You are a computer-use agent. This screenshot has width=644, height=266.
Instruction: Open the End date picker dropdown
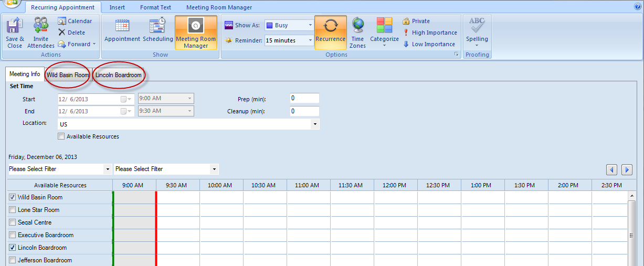[x=126, y=111]
